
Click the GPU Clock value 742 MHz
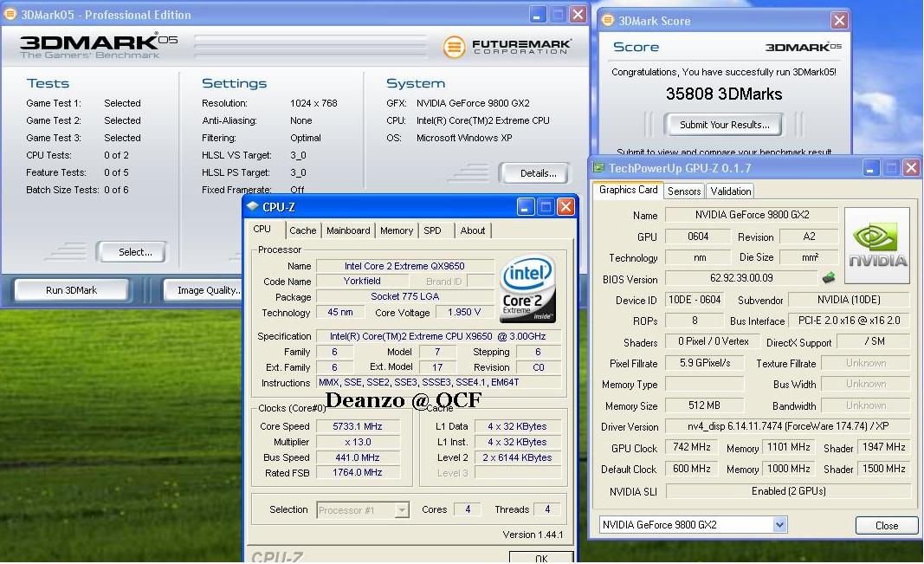[691, 447]
